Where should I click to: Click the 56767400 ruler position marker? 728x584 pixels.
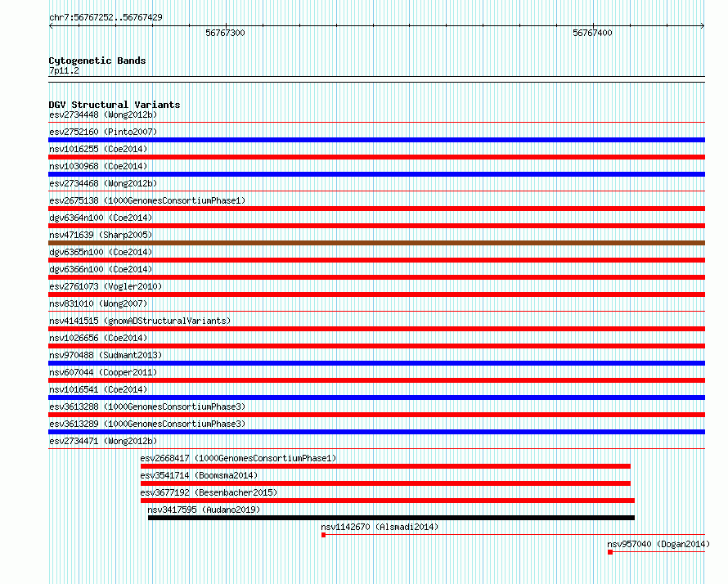click(592, 33)
